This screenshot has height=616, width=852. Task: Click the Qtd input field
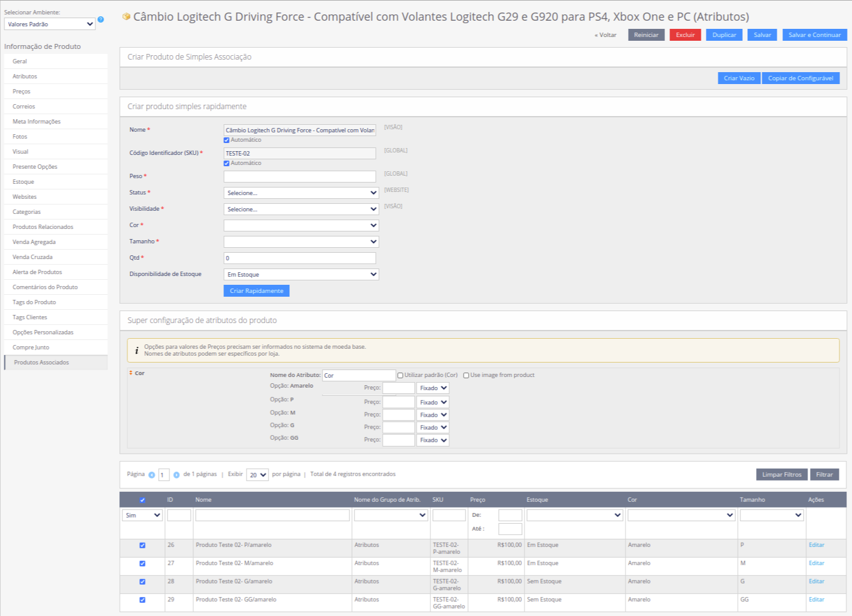click(300, 258)
